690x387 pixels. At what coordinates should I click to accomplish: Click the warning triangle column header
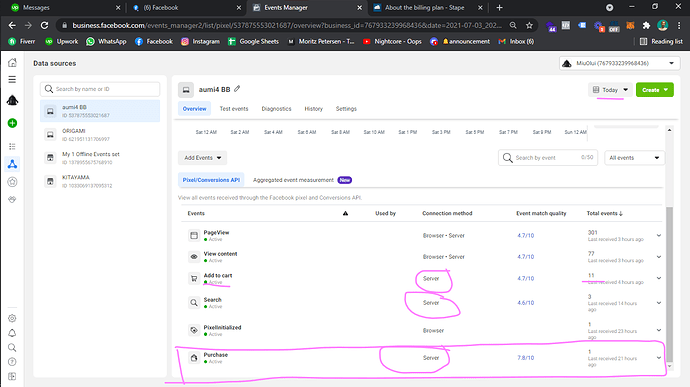coord(345,214)
